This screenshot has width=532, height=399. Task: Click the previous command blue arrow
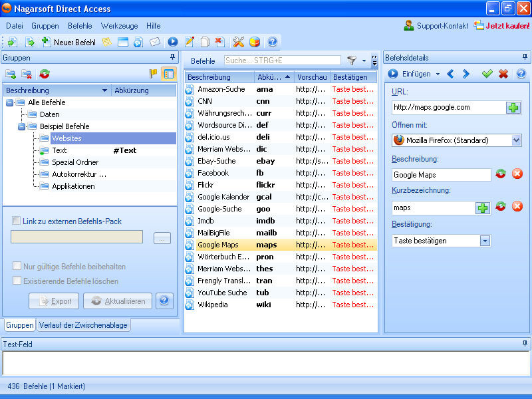[451, 74]
